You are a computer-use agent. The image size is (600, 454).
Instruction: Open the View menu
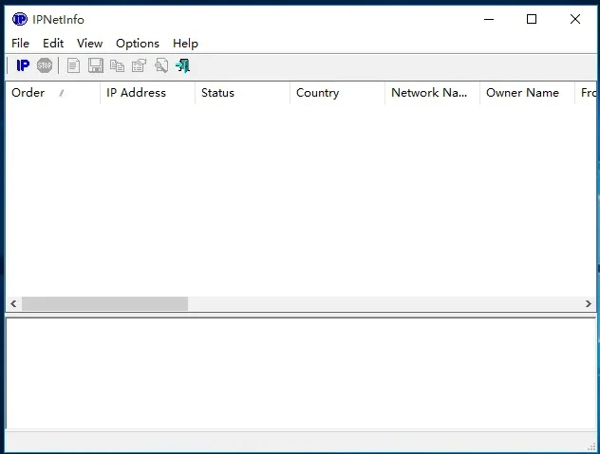tap(90, 43)
